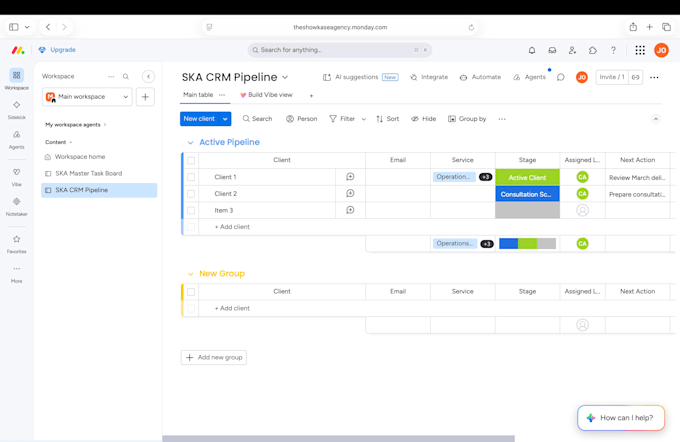Open Agents in left rail
Viewport: 680px width, 442px height.
[16, 140]
